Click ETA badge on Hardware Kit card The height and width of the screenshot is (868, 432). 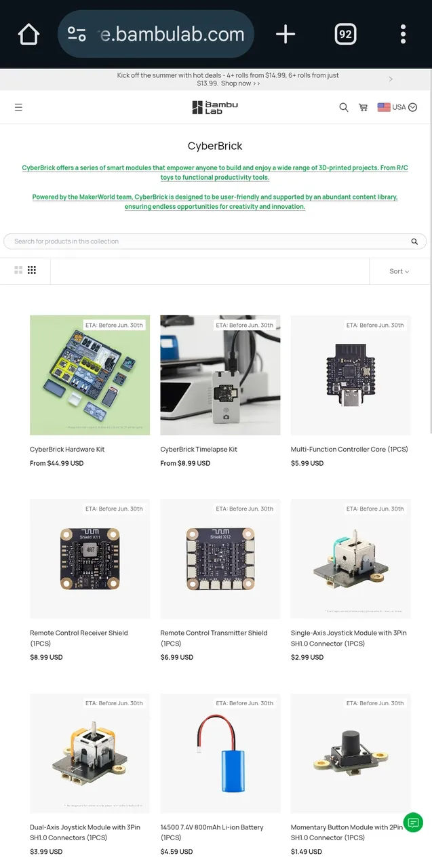[114, 325]
